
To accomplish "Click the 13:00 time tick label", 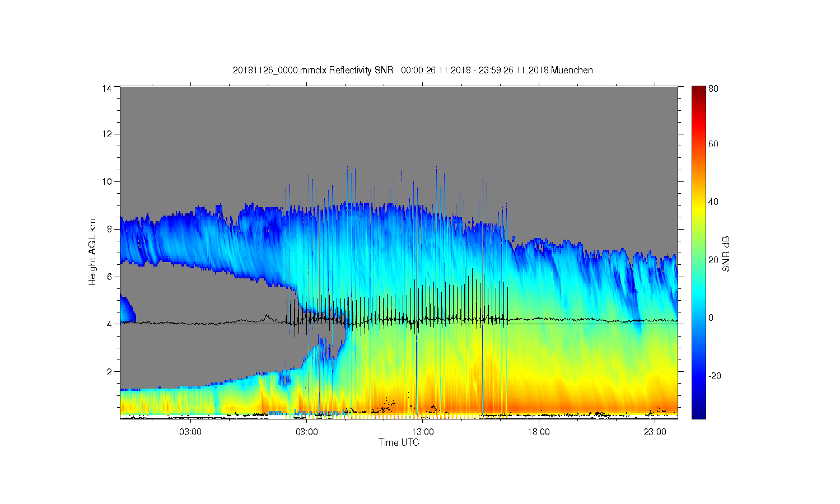I will [x=423, y=432].
